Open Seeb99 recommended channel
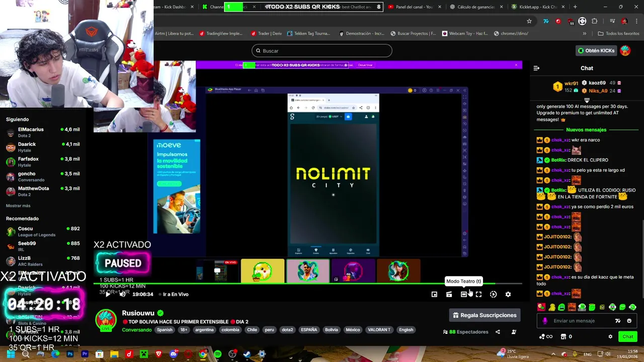The image size is (644, 362). point(43,246)
